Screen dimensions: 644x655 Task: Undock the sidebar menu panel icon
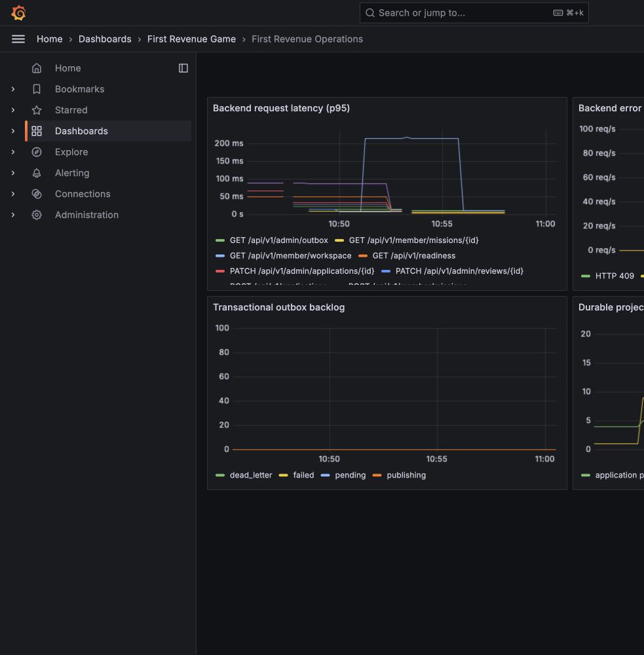(183, 68)
